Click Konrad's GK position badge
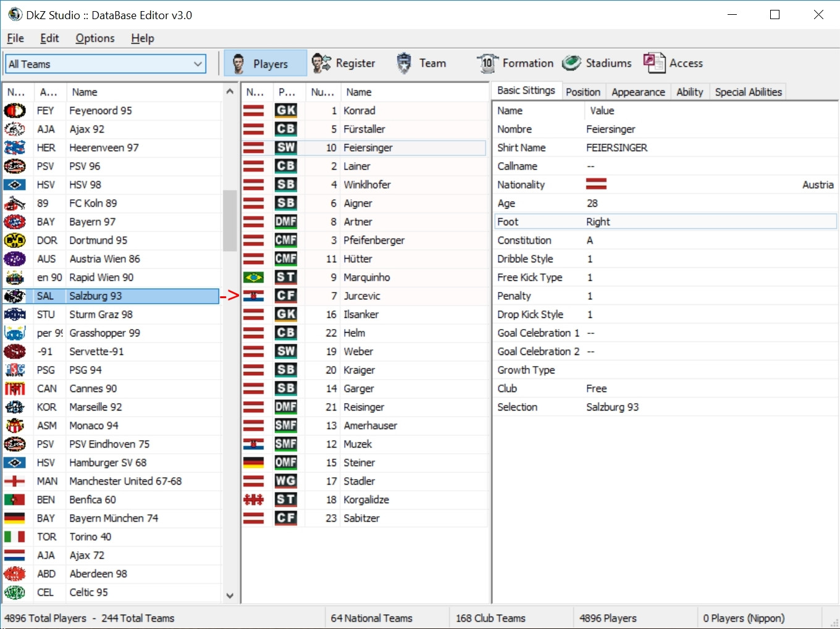 286,110
